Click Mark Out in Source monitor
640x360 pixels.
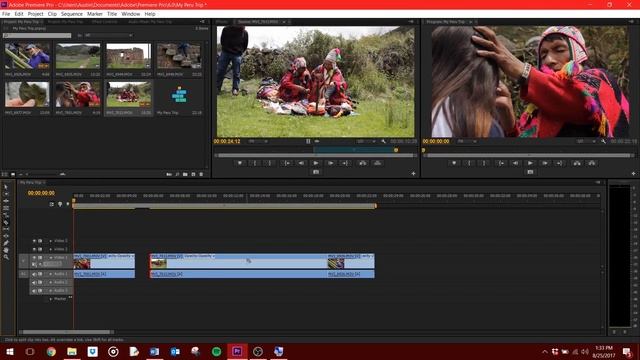(269, 163)
